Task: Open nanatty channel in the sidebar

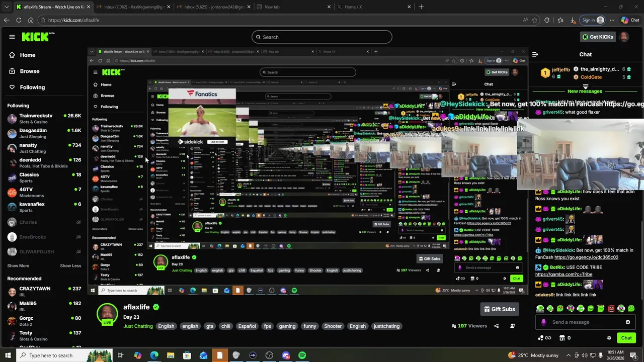Action: [x=43, y=148]
